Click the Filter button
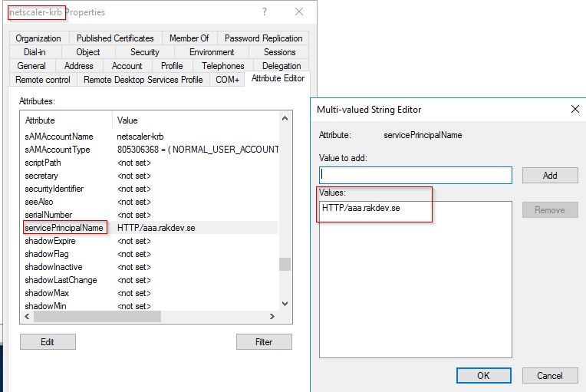 264,342
